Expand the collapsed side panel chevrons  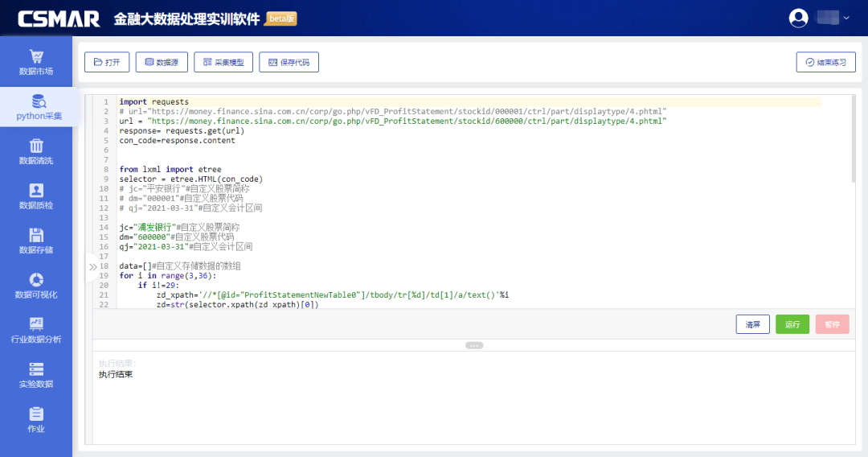click(93, 266)
